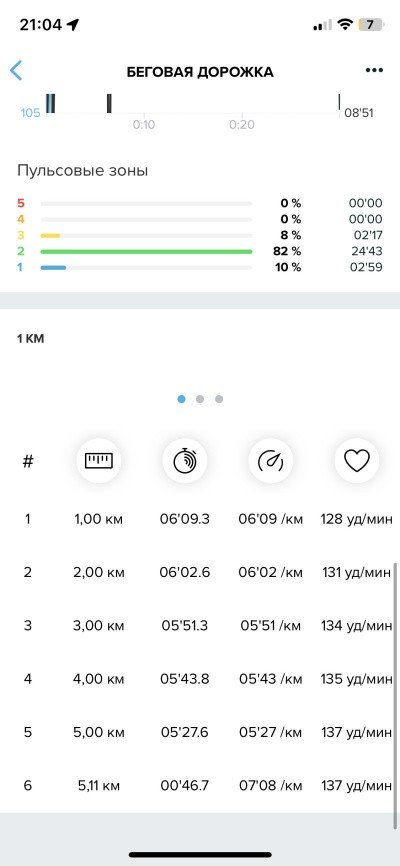Image resolution: width=400 pixels, height=866 pixels.
Task: Tap the blue zone 1 progress bar
Action: click(53, 267)
